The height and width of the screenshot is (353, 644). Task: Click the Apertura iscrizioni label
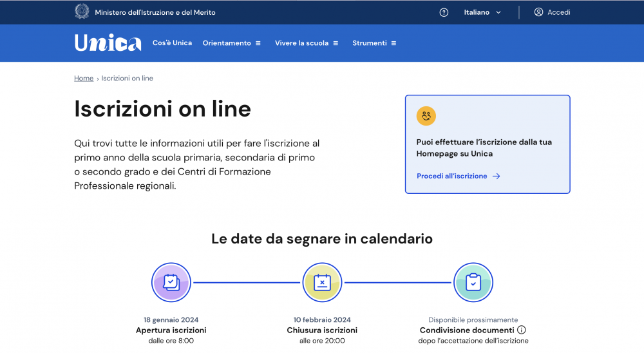click(171, 330)
